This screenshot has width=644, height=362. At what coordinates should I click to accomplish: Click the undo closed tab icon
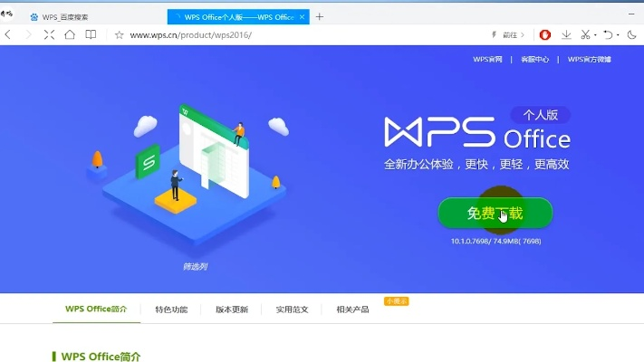click(608, 35)
